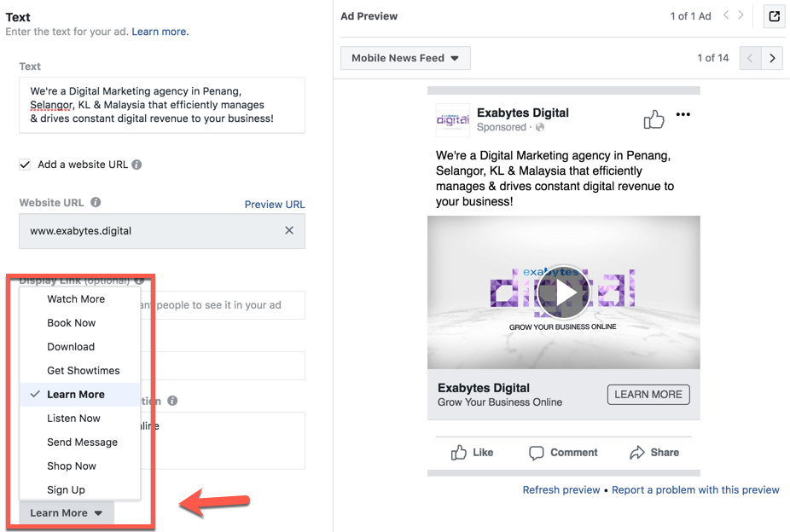Click the Display Link input field
Image resolution: width=790 pixels, height=532 pixels.
[x=223, y=305]
